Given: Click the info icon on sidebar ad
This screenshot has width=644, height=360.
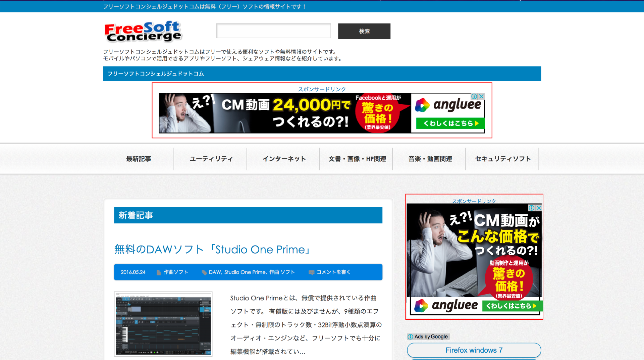Looking at the screenshot, I should (532, 208).
